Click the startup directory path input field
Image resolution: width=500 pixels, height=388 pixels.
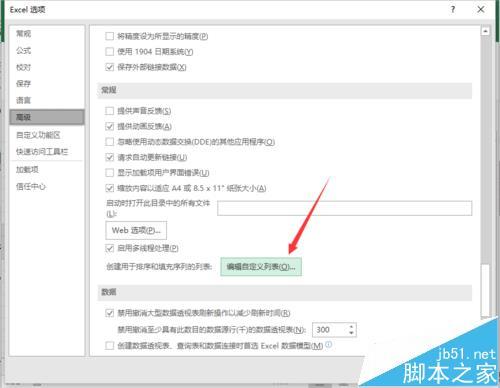click(345, 208)
